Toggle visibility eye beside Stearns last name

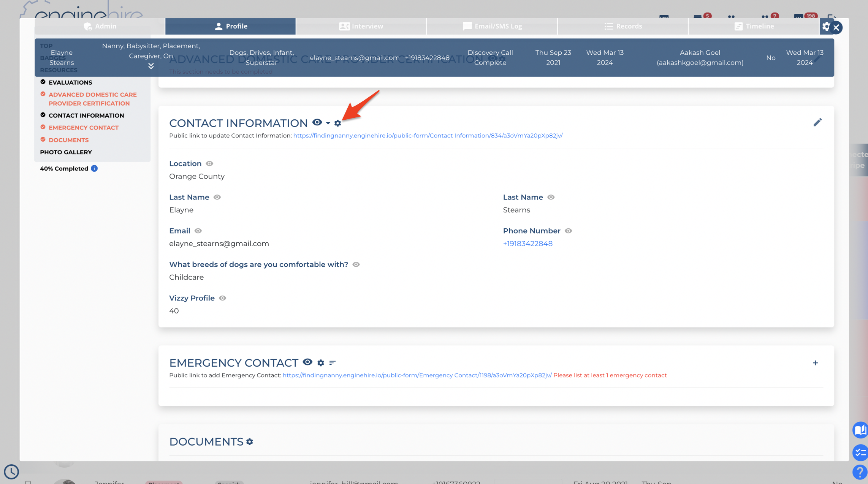(551, 197)
